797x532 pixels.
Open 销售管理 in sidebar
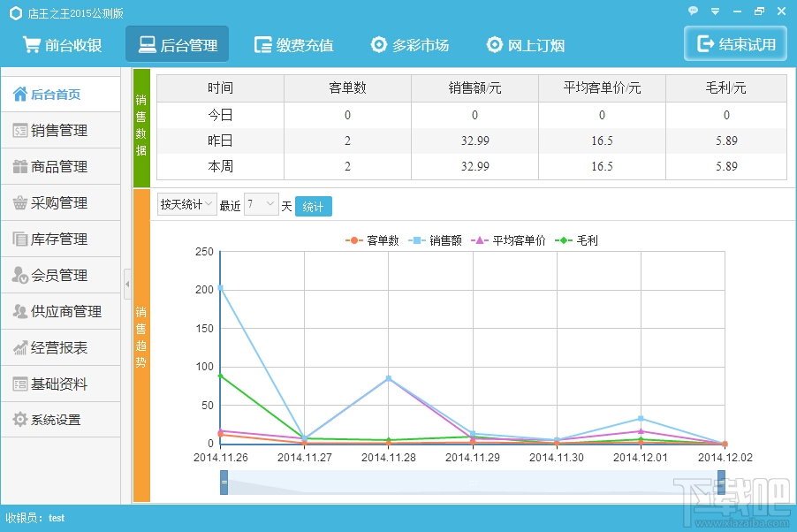(61, 131)
